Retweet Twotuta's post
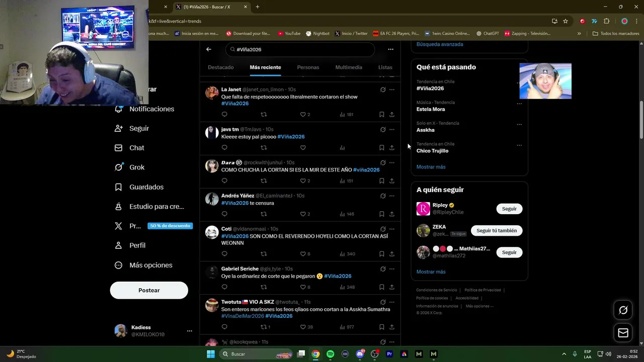The height and width of the screenshot is (362, 644). 264,327
